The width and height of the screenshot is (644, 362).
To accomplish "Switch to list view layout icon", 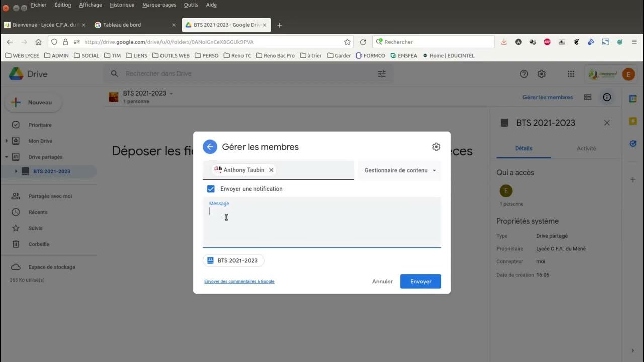I will (588, 97).
